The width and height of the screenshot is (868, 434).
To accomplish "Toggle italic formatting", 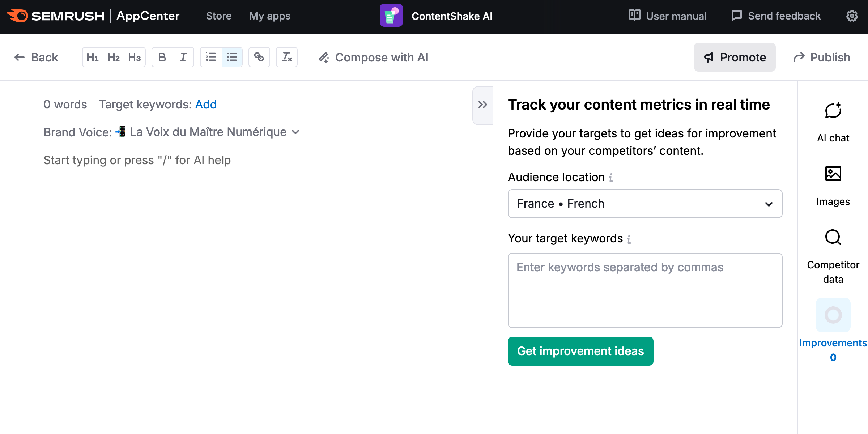I will (x=183, y=57).
